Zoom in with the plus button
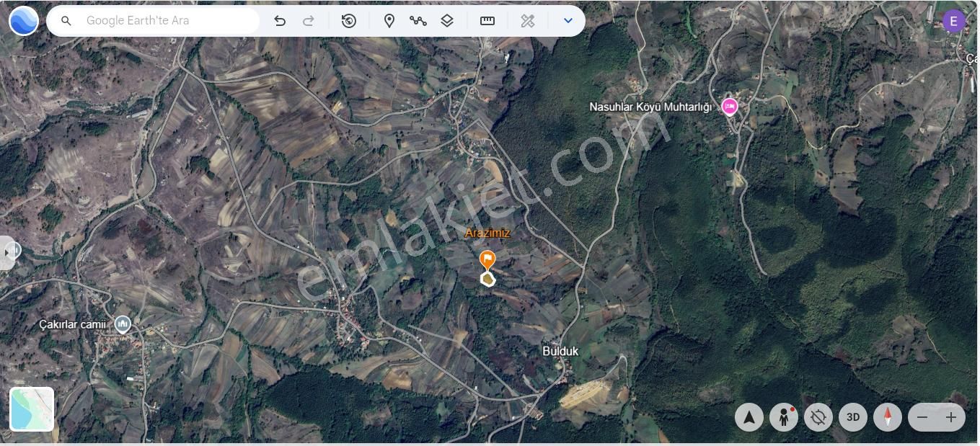 coord(950,417)
